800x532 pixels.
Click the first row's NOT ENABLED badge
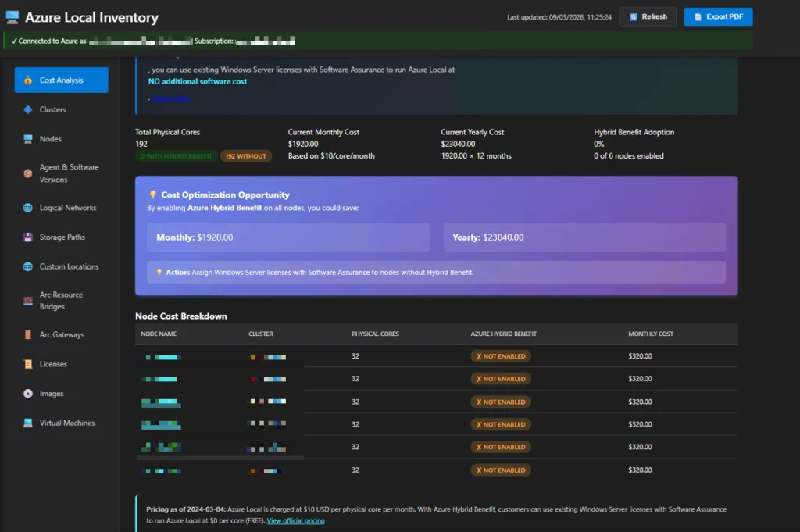point(500,356)
